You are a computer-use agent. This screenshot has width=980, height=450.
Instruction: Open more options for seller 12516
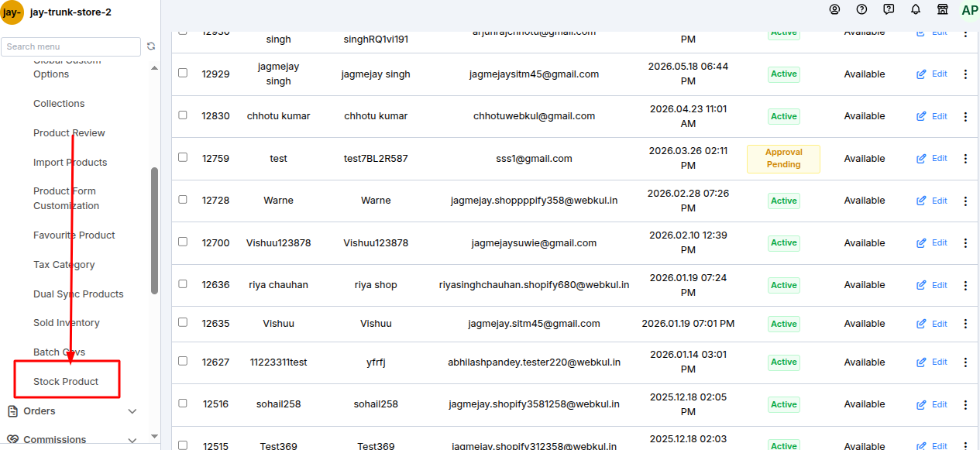965,404
